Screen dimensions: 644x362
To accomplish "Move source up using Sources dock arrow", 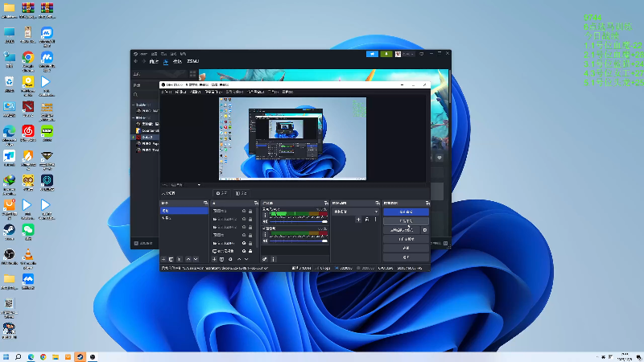I will coord(239,259).
